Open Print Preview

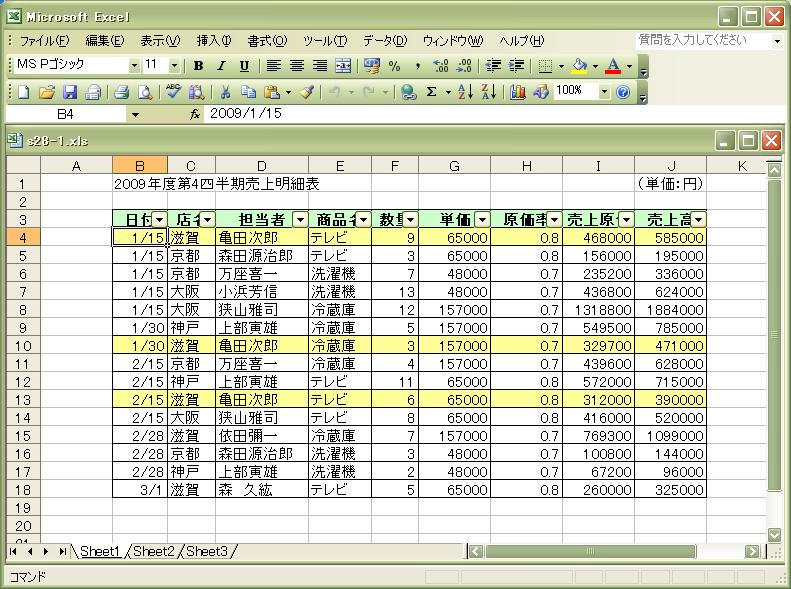click(145, 92)
